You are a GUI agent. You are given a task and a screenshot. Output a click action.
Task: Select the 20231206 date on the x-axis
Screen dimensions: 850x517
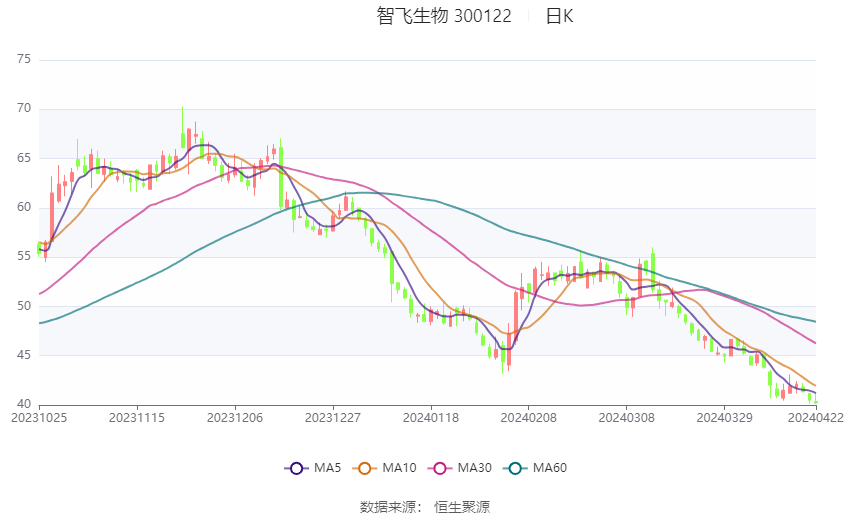coord(234,418)
